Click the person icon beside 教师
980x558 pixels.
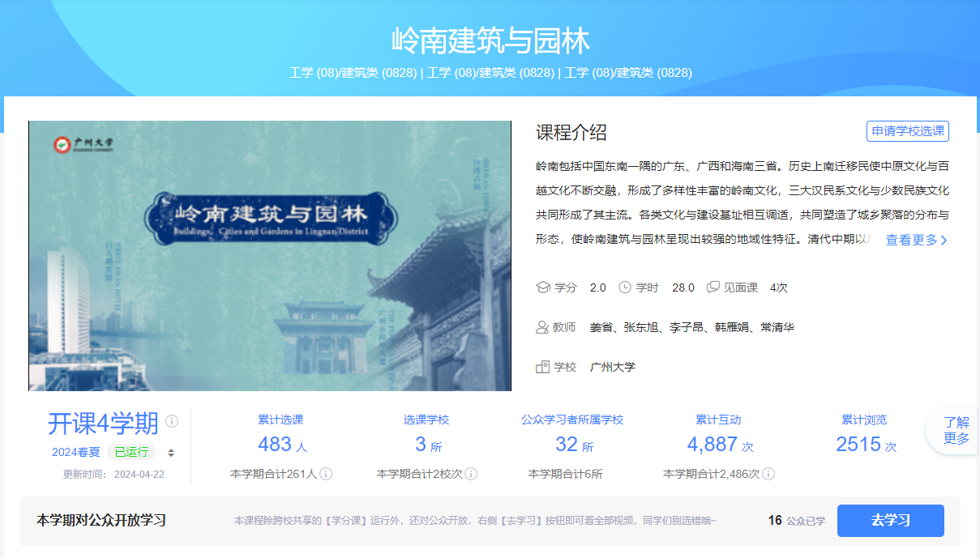pos(543,327)
